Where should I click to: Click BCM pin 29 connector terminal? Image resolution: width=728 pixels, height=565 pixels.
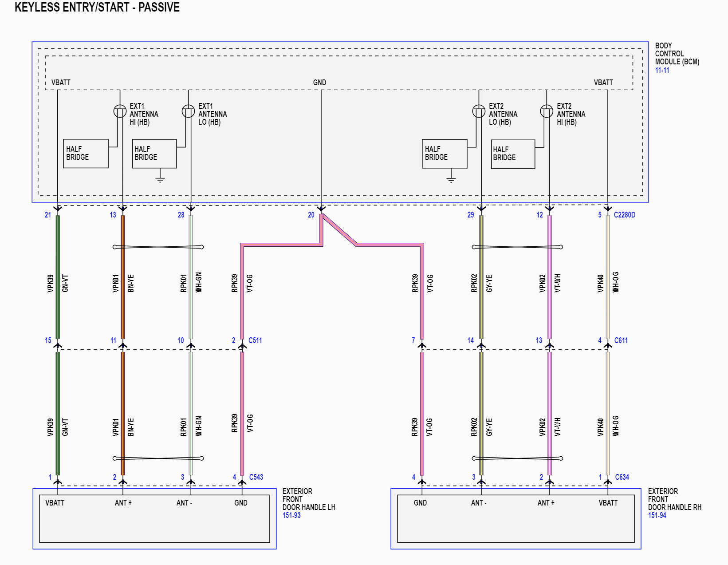tap(481, 208)
